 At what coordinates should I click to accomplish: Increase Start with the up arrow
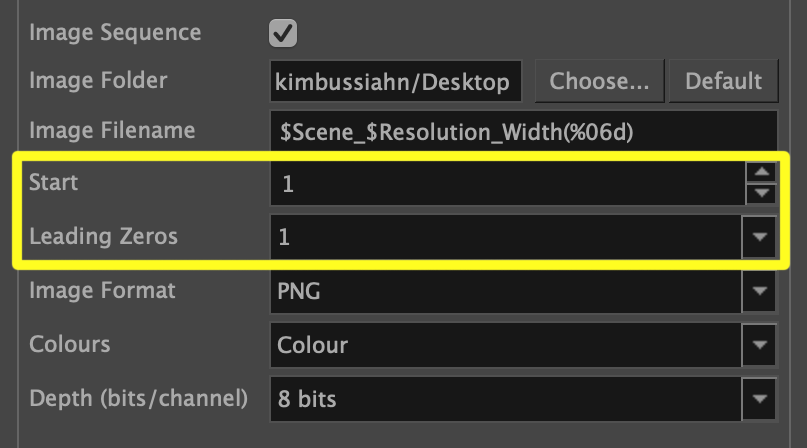pyautogui.click(x=761, y=173)
